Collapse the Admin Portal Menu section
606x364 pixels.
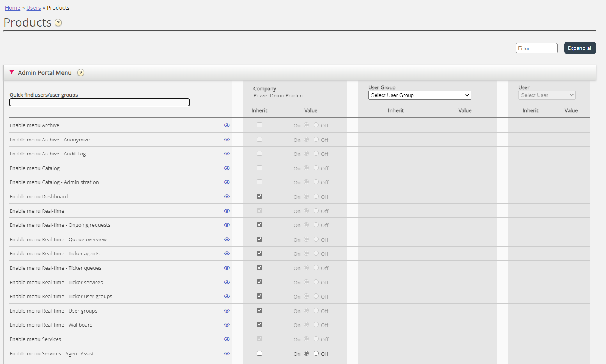tap(12, 72)
